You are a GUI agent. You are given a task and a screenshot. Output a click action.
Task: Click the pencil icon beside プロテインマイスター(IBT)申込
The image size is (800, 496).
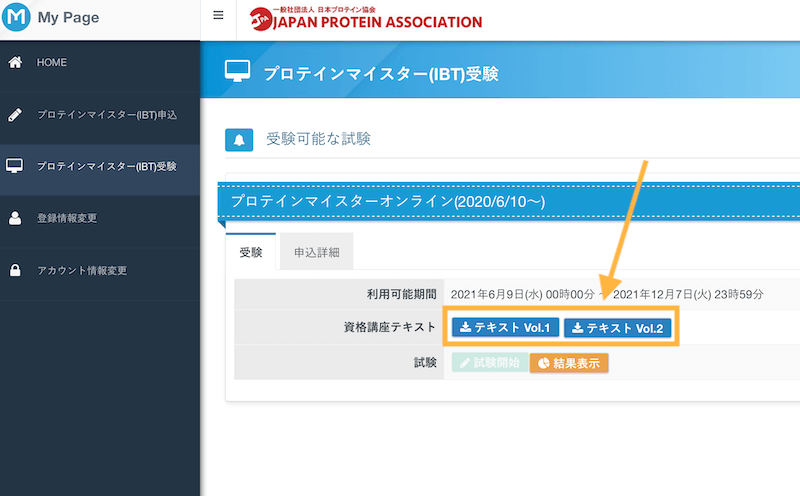(x=15, y=115)
